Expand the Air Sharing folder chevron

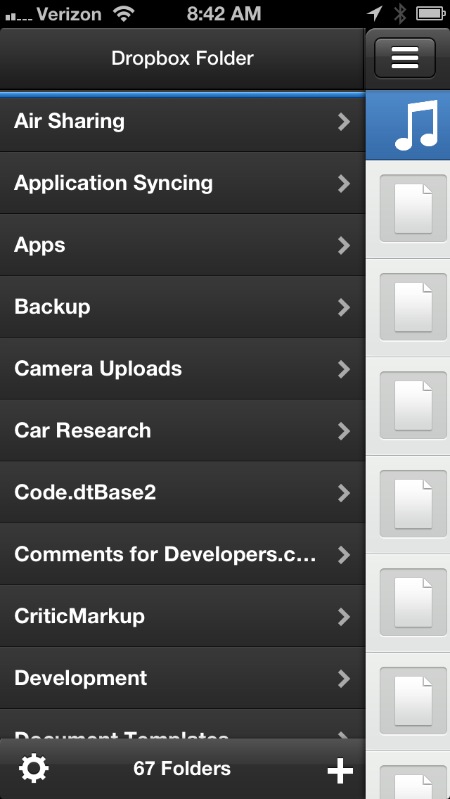(344, 122)
